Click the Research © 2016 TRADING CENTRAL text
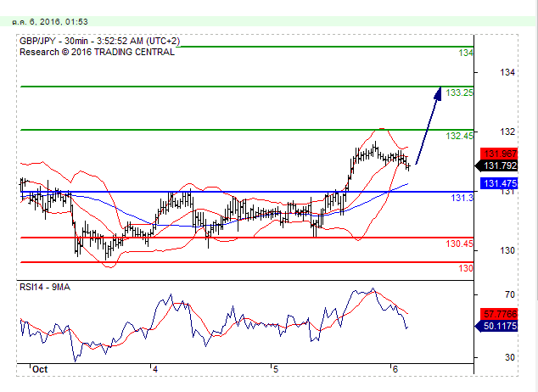The image size is (538, 392). 97,52
